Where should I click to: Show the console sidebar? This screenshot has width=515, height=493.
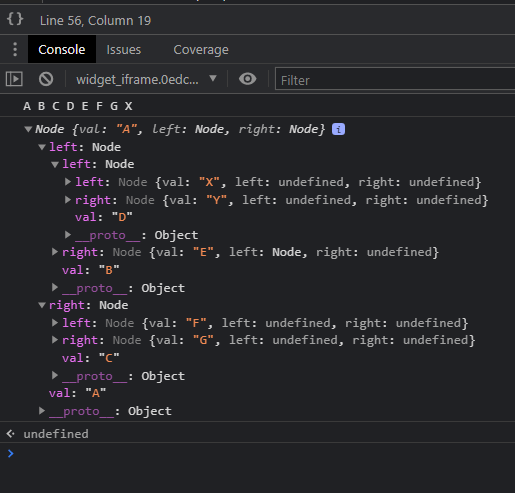coord(14,79)
